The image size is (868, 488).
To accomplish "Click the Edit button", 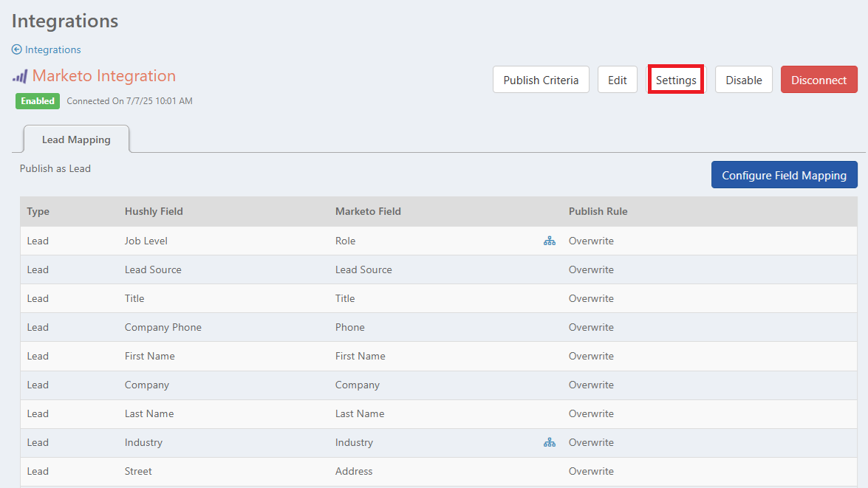I will click(x=618, y=80).
